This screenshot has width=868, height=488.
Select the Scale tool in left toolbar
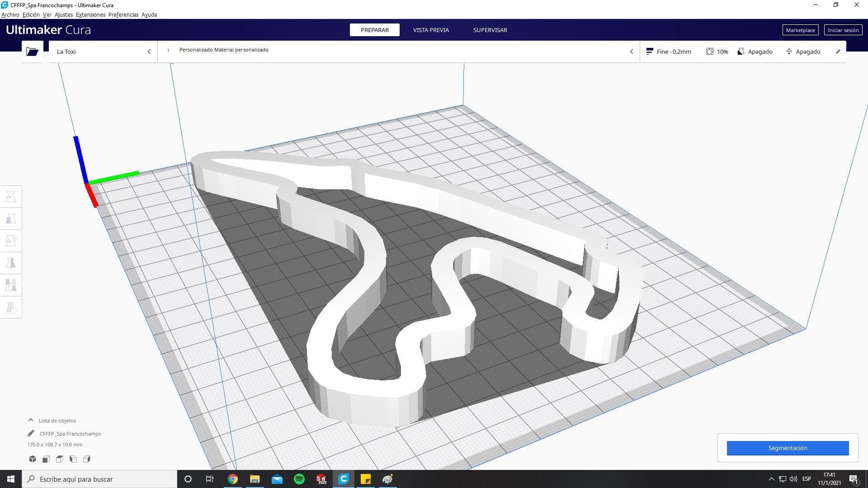click(11, 219)
